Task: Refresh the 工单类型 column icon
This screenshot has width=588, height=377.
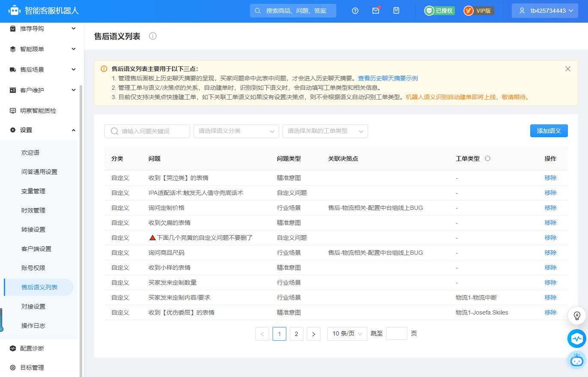Action: point(487,159)
